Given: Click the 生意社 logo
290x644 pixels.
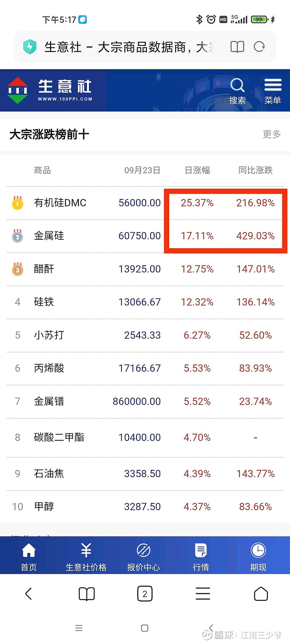Looking at the screenshot, I should point(51,90).
